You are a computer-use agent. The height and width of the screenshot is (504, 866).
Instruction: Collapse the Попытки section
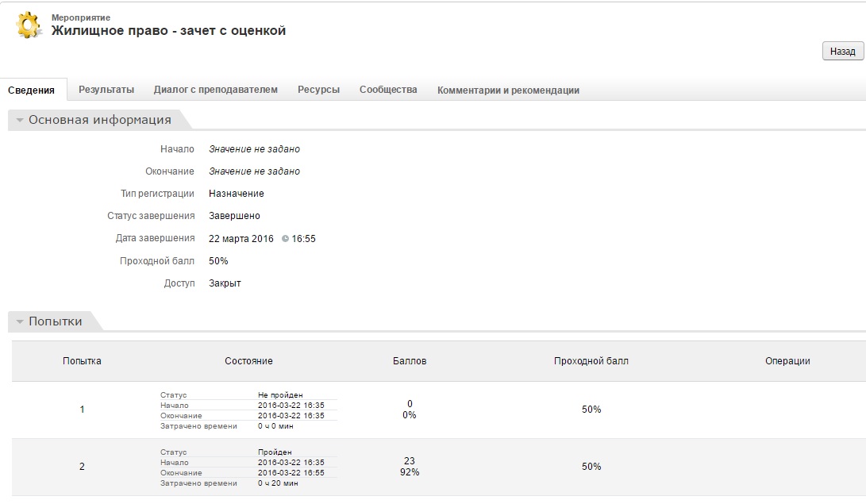pyautogui.click(x=20, y=322)
